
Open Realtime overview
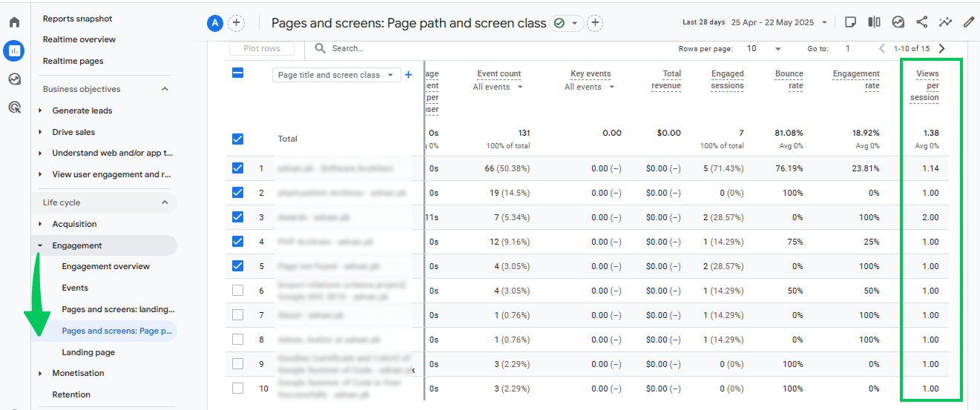(79, 39)
